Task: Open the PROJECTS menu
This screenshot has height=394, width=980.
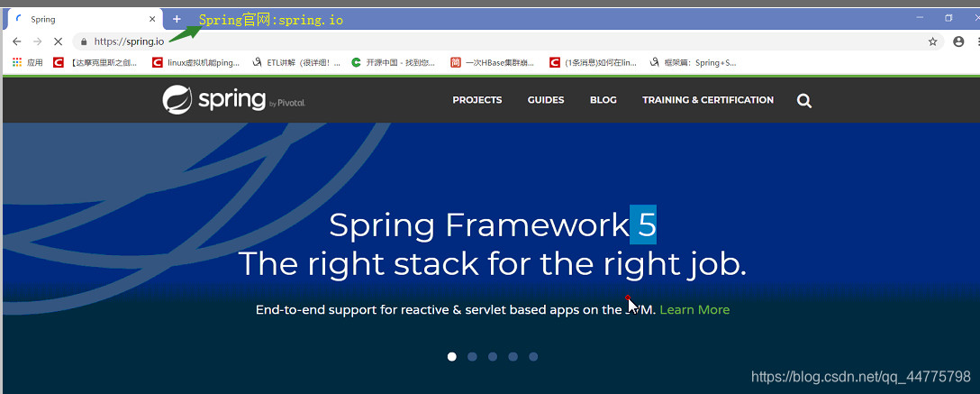Action: click(x=477, y=100)
